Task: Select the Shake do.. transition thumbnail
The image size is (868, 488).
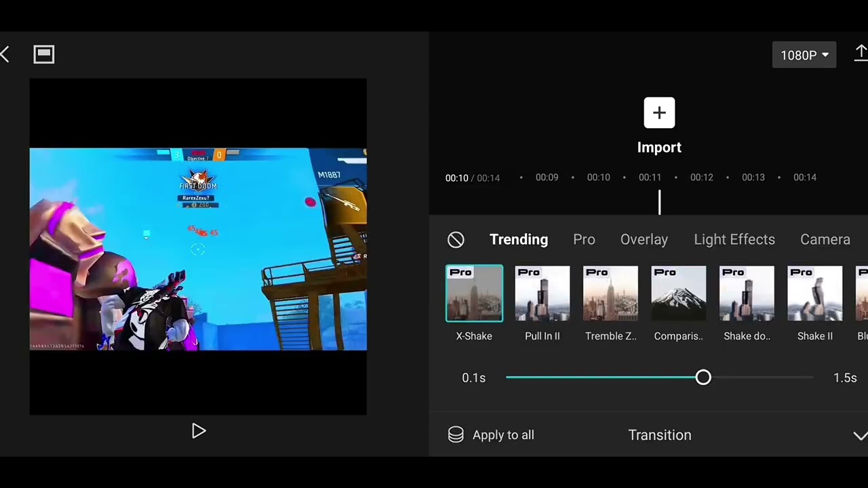Action: [747, 293]
